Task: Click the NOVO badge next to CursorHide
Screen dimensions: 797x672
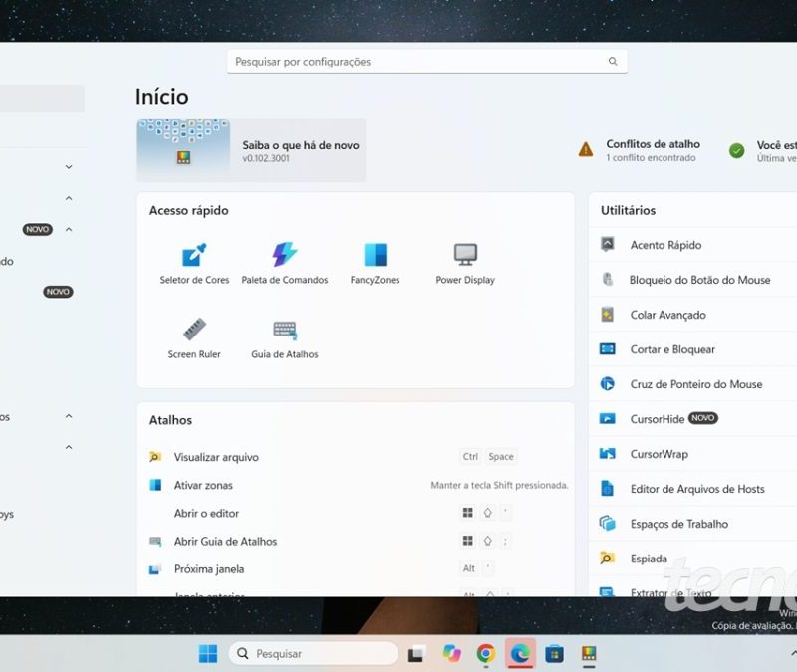Action: click(x=703, y=418)
